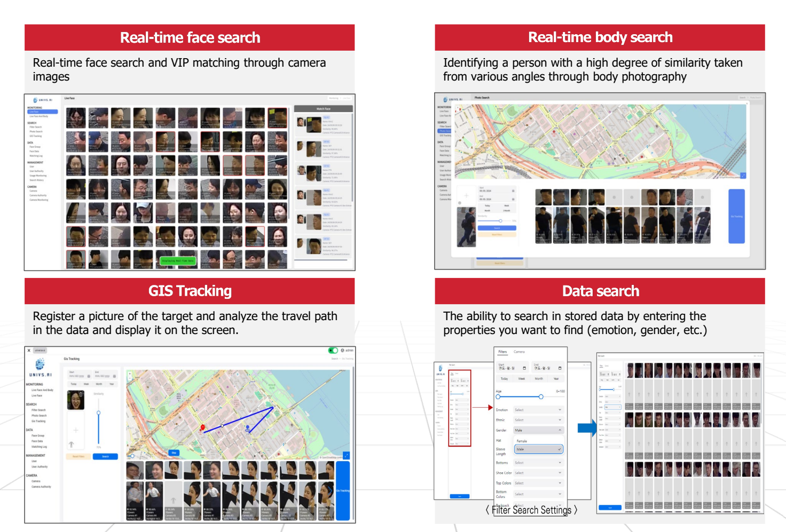This screenshot has width=786, height=532.
Task: Expand the body search map to fullscreen
Action: 743,176
